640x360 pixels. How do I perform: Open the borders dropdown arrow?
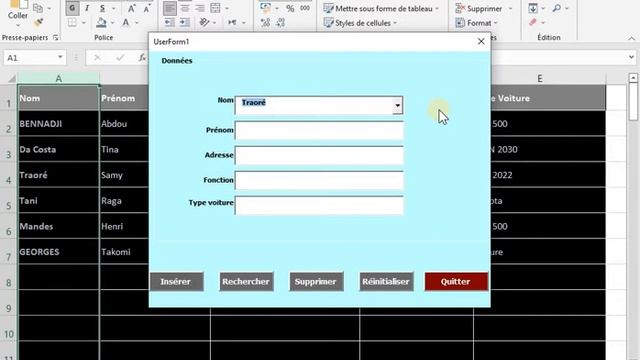(84, 23)
